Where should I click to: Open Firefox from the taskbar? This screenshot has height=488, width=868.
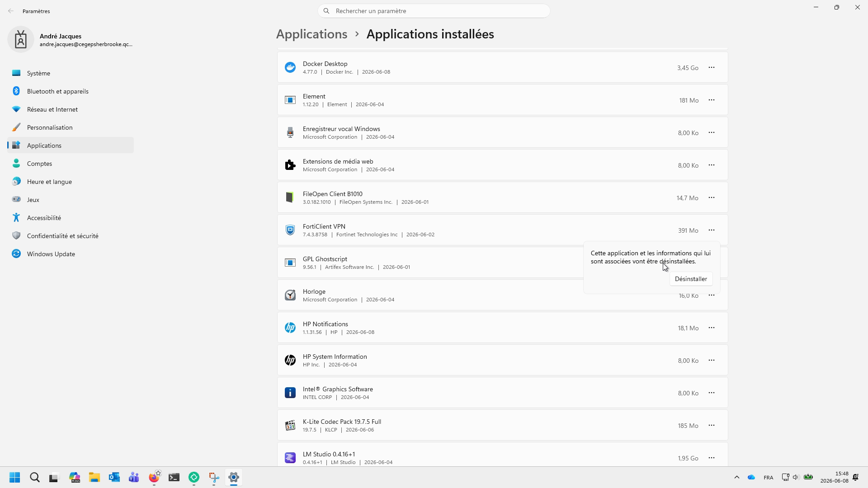[x=154, y=477]
